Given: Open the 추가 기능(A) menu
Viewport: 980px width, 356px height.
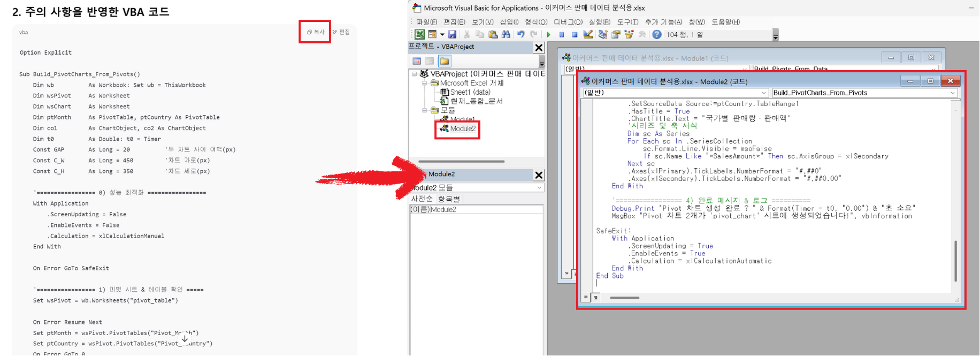Looking at the screenshot, I should tap(664, 22).
